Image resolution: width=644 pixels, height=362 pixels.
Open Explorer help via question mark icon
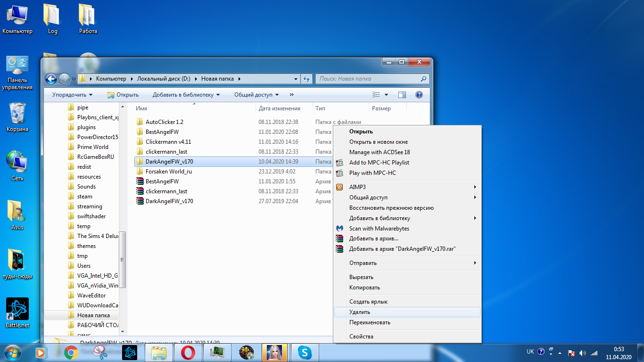coord(419,95)
